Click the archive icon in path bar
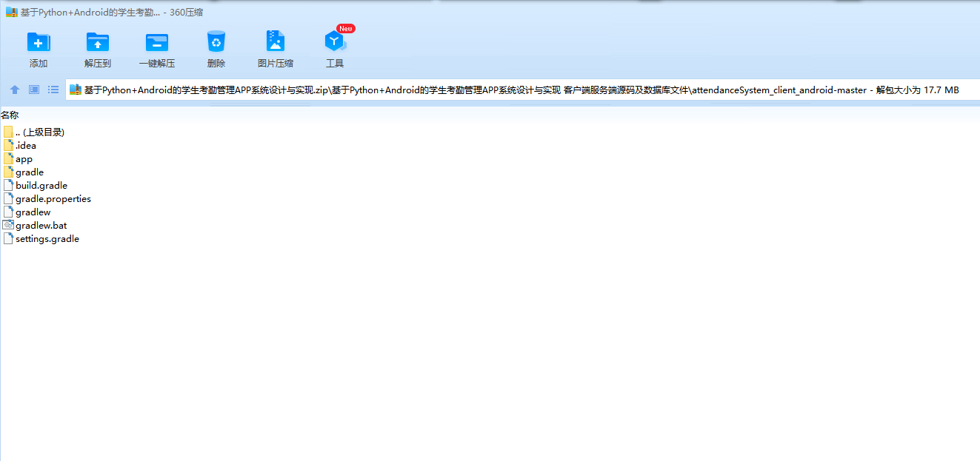 click(x=75, y=90)
